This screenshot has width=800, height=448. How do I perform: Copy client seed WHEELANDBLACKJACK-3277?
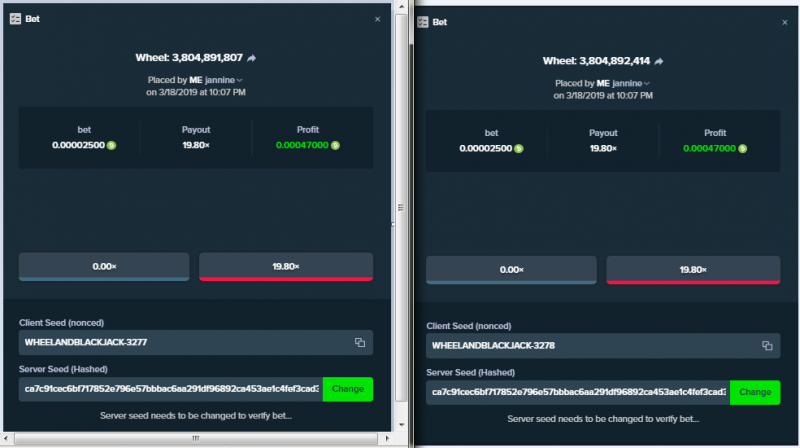point(360,342)
